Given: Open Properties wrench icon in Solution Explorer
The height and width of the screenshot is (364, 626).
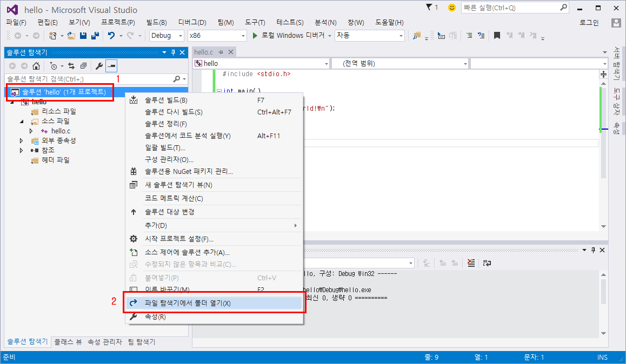Looking at the screenshot, I should point(99,66).
